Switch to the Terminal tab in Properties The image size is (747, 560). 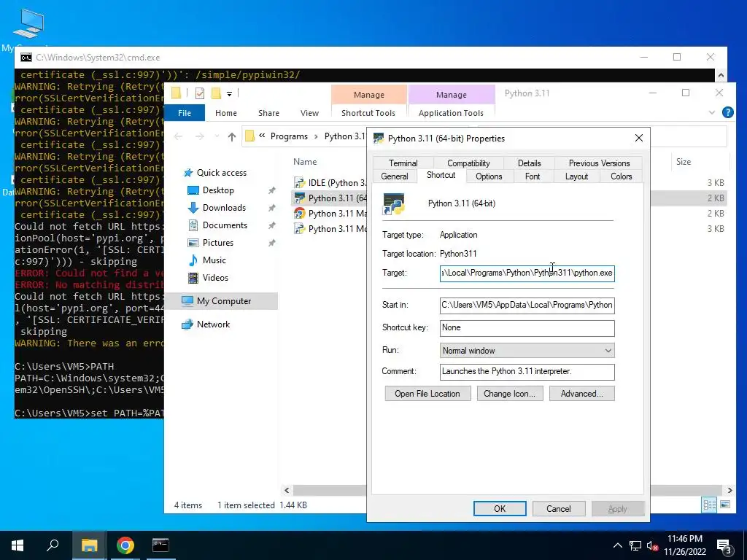(403, 163)
